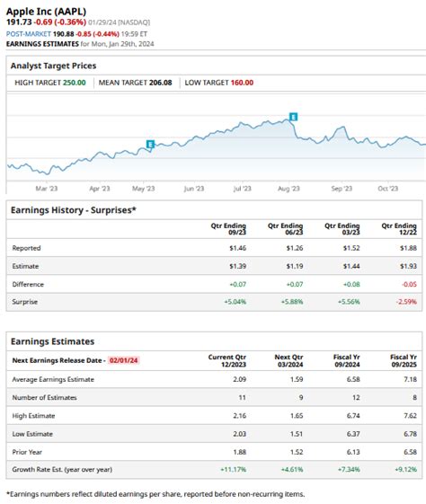
Task: Select reported value $1.26
Action: [x=295, y=248]
